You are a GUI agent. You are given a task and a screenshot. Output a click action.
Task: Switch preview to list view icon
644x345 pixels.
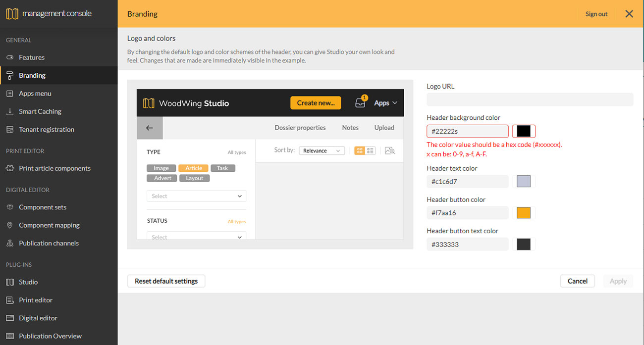click(370, 150)
